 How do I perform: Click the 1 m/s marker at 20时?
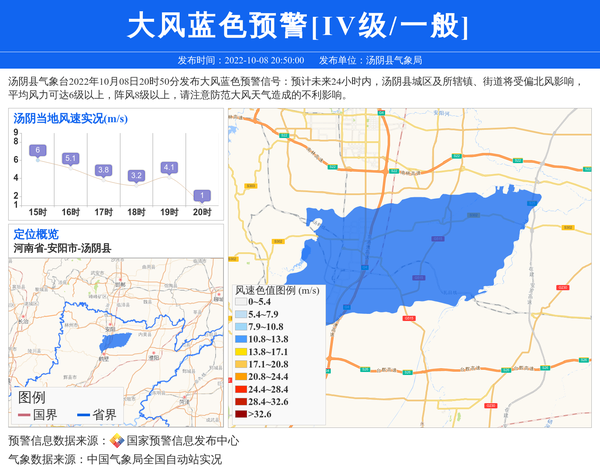(202, 195)
